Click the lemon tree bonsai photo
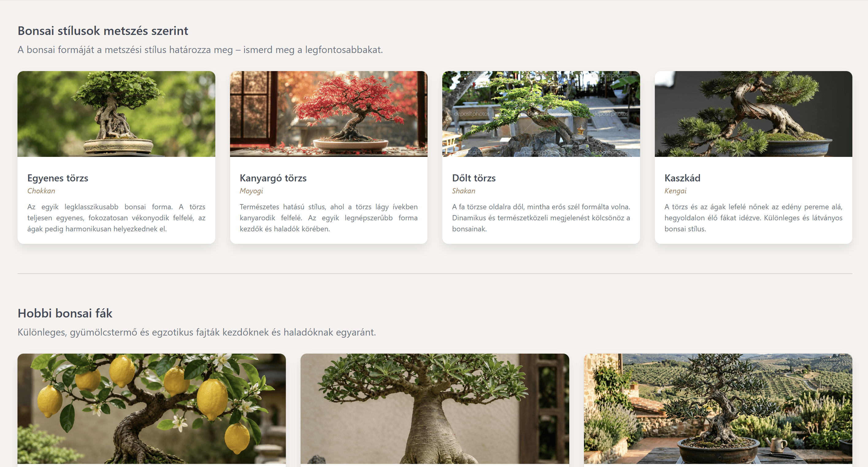 point(152,409)
